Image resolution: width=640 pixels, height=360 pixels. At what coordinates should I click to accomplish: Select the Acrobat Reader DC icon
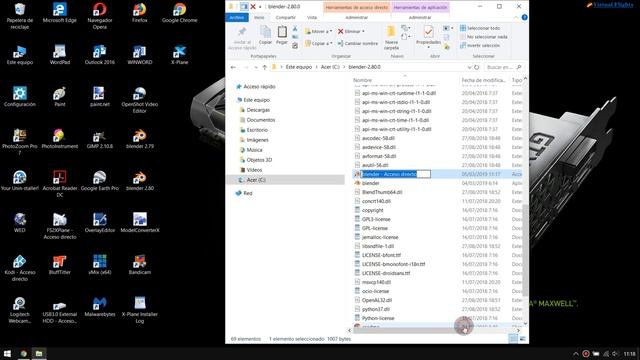[60, 184]
